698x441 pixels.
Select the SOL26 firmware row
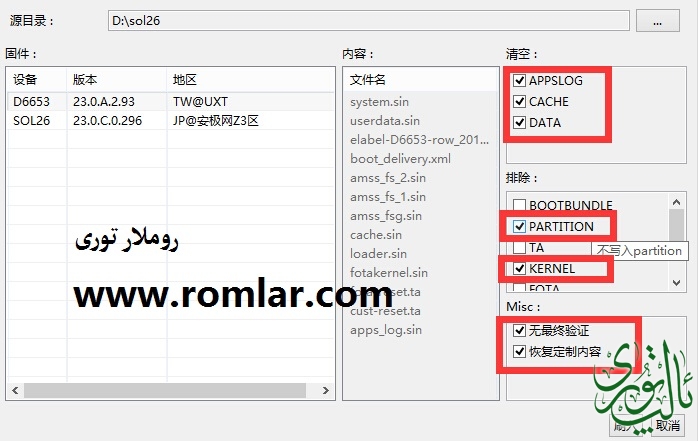[170, 121]
